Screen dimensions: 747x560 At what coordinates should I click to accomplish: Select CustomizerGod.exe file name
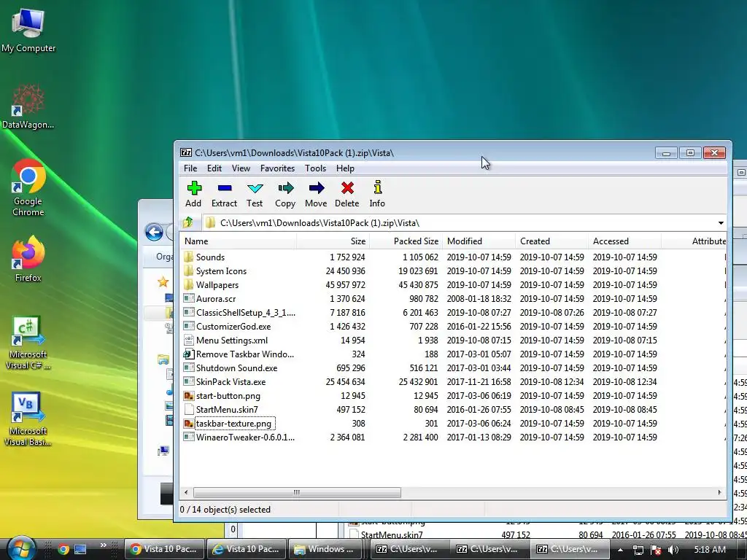click(233, 326)
